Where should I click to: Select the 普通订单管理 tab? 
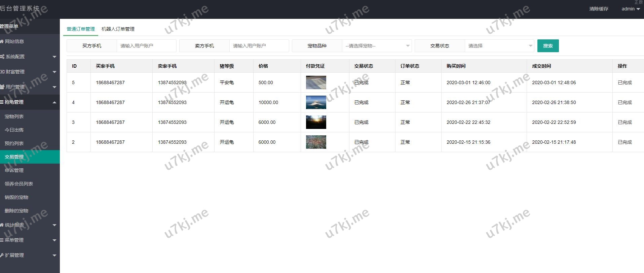[81, 29]
